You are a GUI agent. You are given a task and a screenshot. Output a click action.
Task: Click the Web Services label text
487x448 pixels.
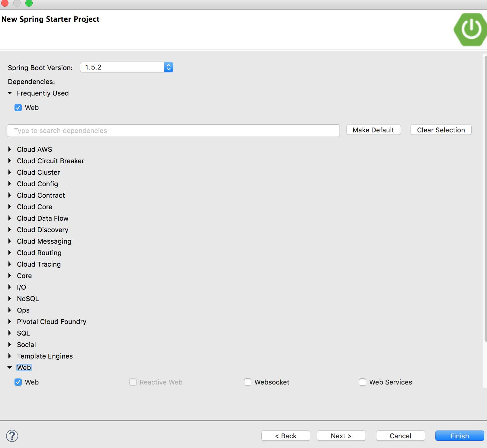tap(391, 382)
